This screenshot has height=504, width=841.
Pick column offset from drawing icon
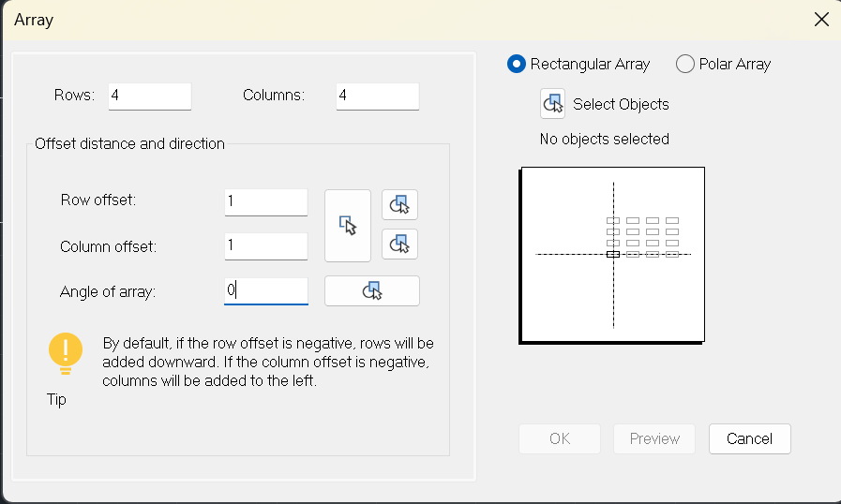399,244
